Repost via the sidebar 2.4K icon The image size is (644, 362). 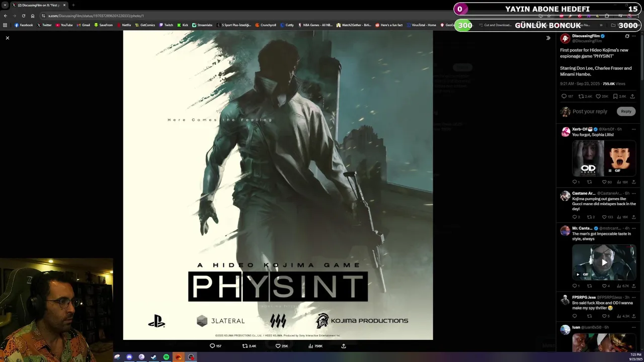585,96
